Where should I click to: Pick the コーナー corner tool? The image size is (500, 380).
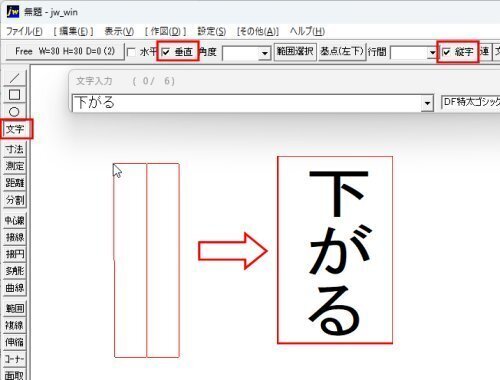pyautogui.click(x=15, y=359)
